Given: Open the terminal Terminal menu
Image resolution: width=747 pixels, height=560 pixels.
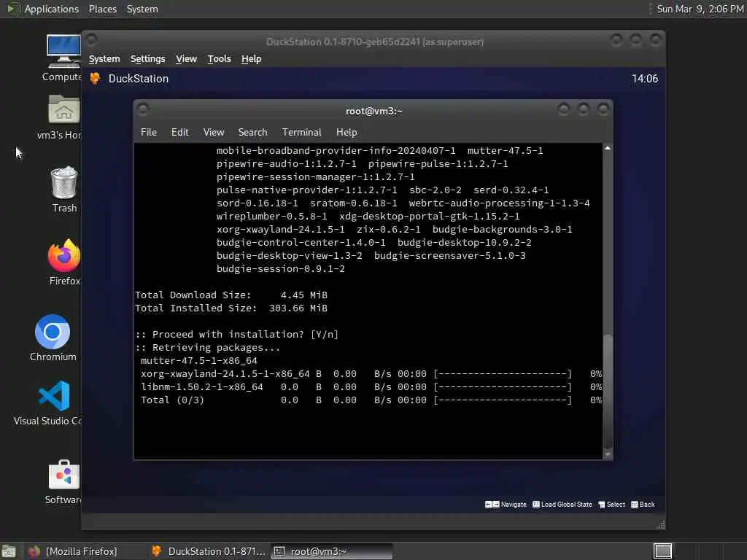Looking at the screenshot, I should [301, 132].
